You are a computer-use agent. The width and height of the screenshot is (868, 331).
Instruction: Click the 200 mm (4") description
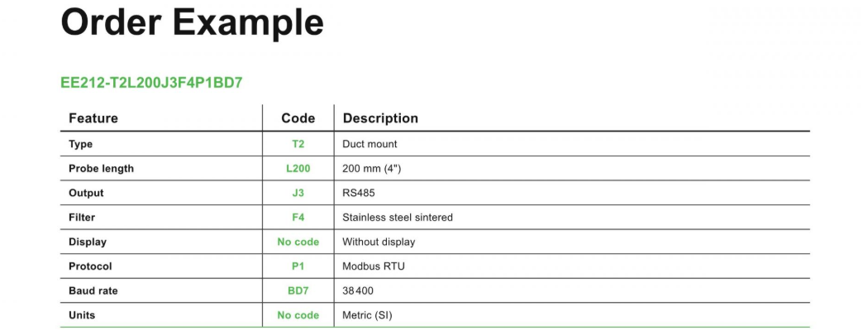pyautogui.click(x=371, y=169)
